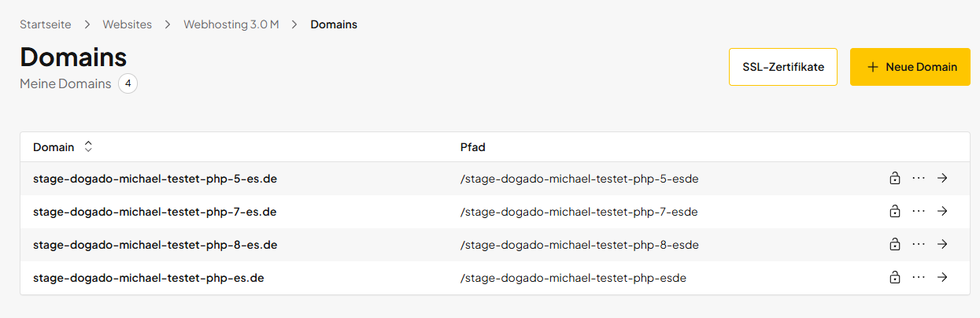Open arrow icon for php-es.de row
The width and height of the screenshot is (980, 318).
point(942,278)
